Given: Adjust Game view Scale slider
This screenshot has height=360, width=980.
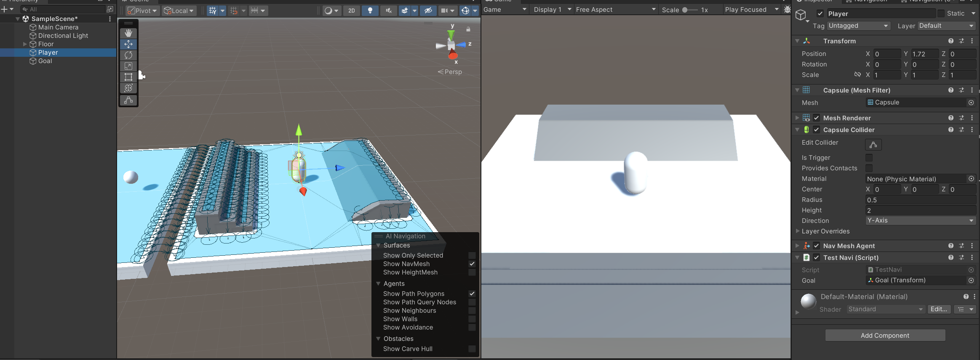Looking at the screenshot, I should pos(690,10).
